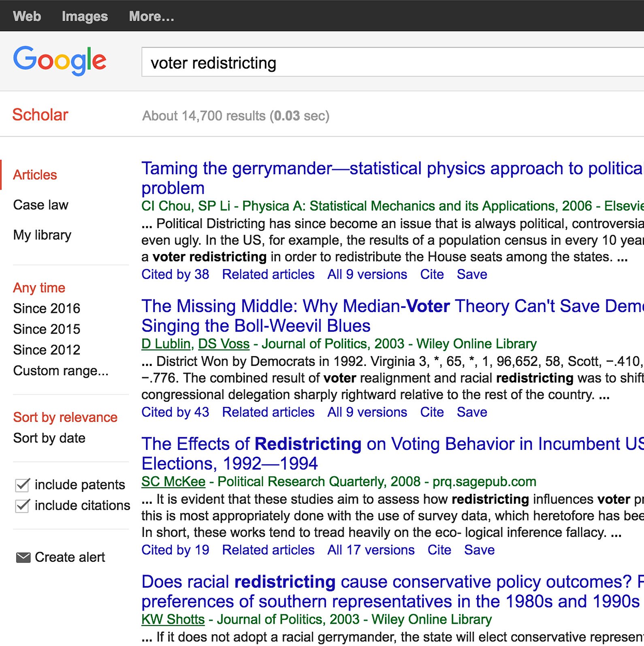Switch to Case law results
The height and width of the screenshot is (646, 644).
point(41,205)
